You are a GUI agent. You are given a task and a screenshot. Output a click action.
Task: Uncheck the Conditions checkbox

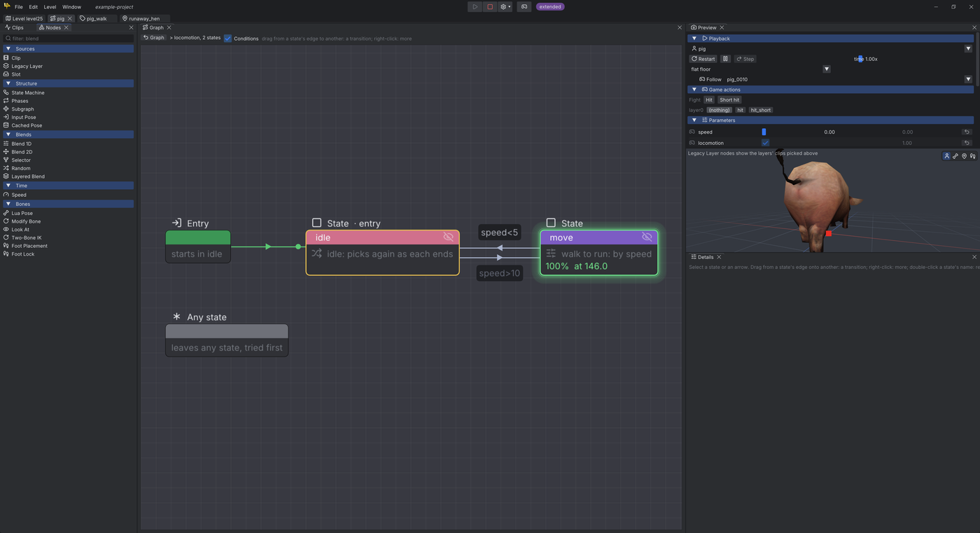pos(227,39)
